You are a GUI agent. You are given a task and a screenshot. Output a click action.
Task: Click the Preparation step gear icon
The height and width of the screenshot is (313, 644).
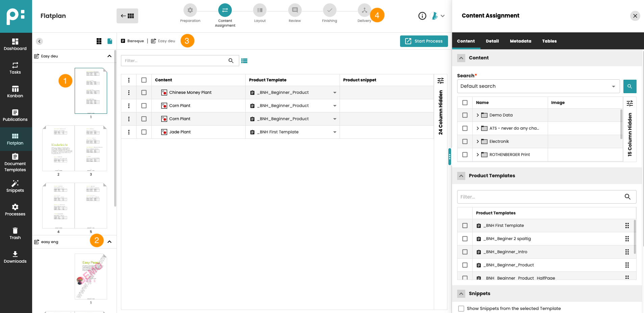click(x=190, y=10)
